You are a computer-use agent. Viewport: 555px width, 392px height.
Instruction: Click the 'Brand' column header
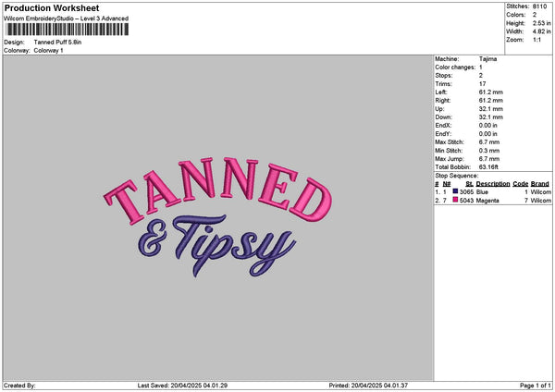point(540,184)
